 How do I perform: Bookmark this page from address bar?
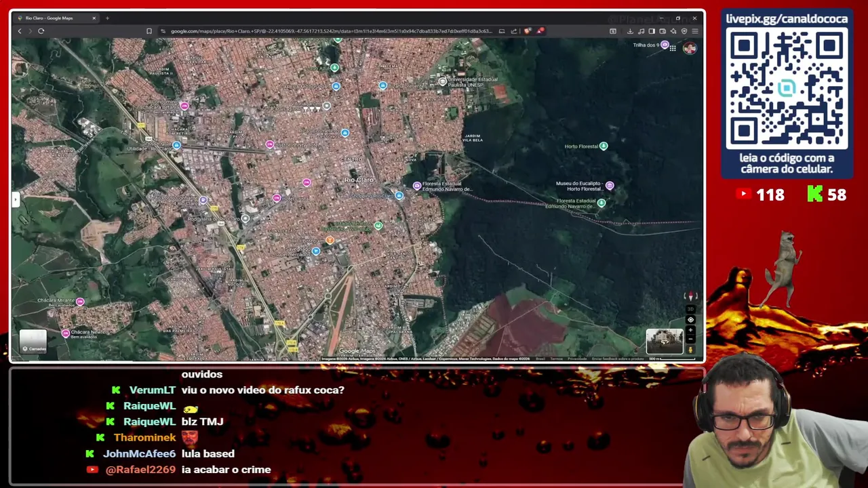click(x=149, y=31)
